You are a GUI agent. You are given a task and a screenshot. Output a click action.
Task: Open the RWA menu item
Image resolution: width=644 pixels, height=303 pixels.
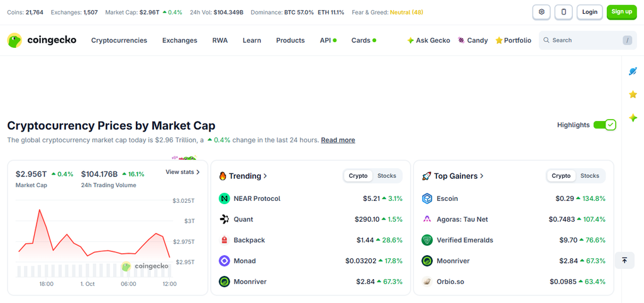[x=219, y=40]
